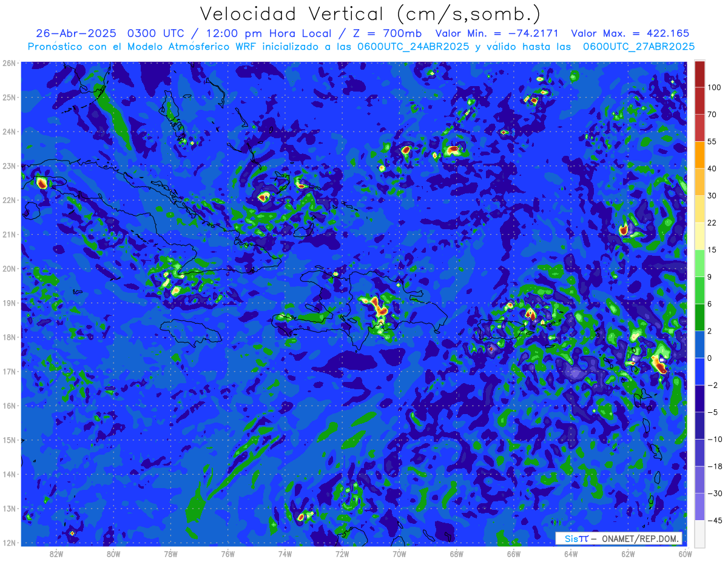
Task: Pick the pale yellow segment between 15 and 22
Action: (x=699, y=236)
